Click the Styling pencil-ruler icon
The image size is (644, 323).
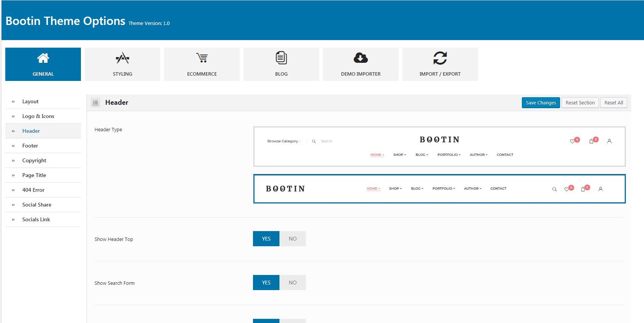123,58
